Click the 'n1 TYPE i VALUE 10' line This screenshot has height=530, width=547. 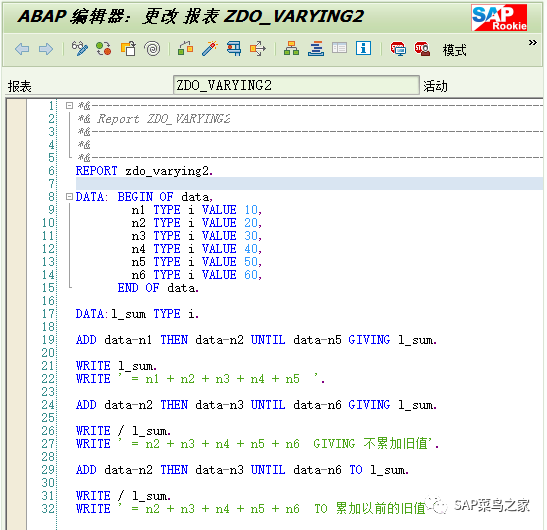tap(196, 210)
